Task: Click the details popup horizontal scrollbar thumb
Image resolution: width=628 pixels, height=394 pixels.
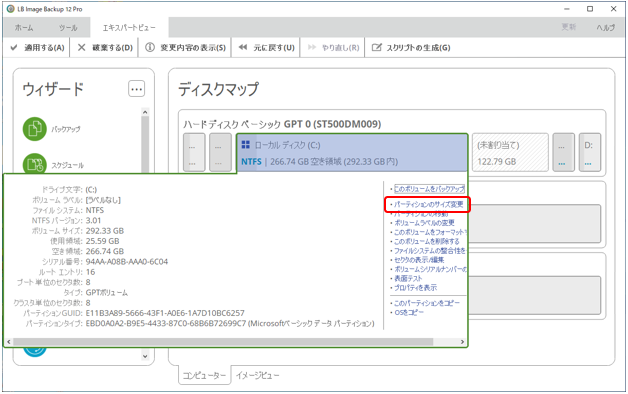Action: pyautogui.click(x=223, y=342)
